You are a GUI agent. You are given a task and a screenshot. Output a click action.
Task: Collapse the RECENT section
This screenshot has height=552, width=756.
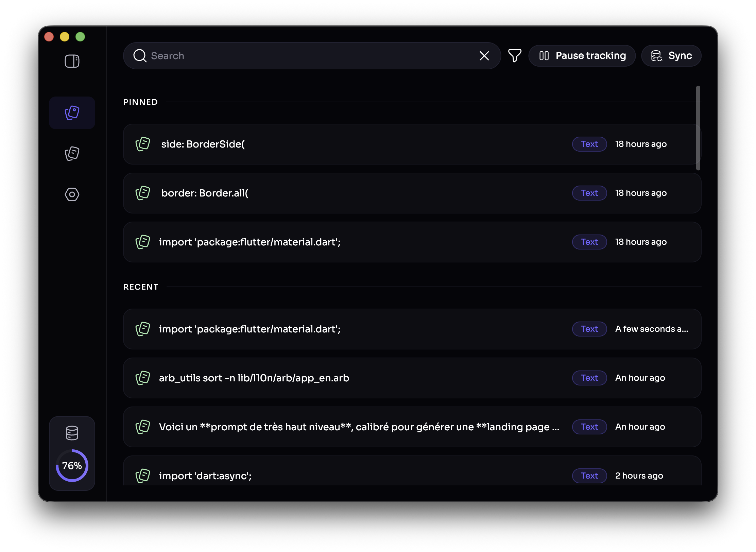(x=141, y=287)
